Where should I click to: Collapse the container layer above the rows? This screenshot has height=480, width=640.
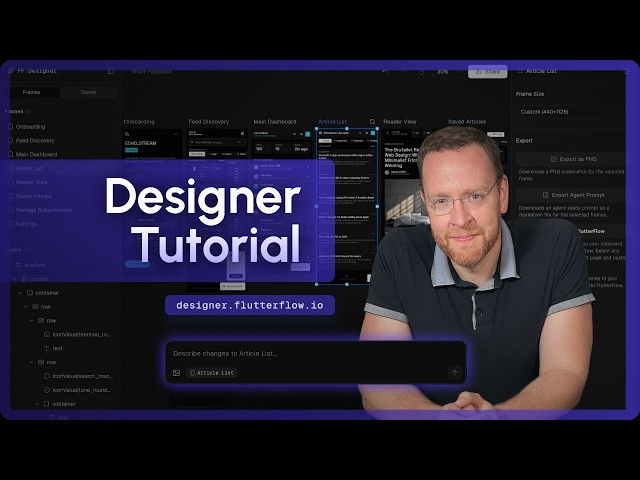coord(20,293)
